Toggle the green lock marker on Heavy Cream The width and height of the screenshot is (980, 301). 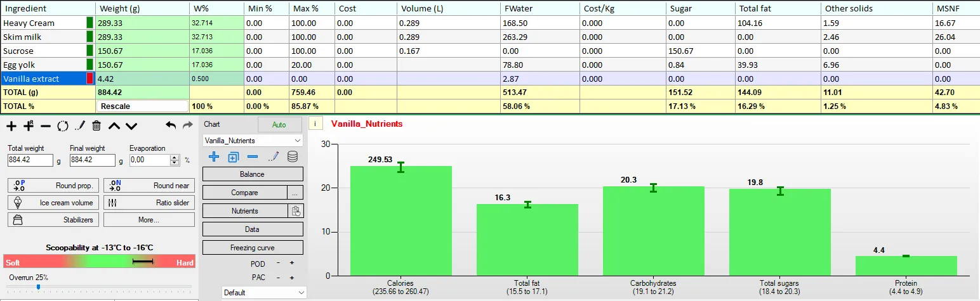point(89,23)
